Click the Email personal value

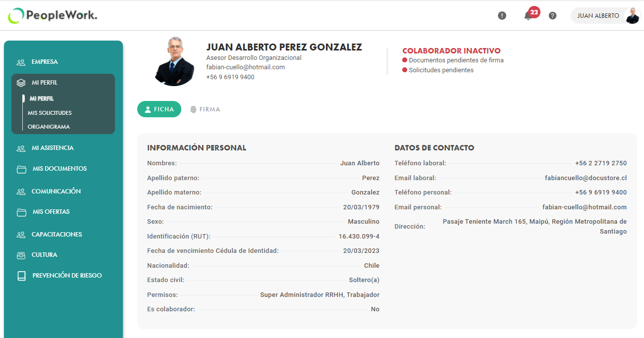tap(585, 207)
